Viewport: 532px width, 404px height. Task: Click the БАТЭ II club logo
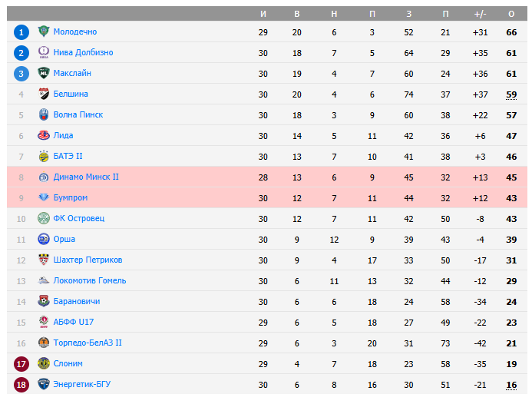44,156
